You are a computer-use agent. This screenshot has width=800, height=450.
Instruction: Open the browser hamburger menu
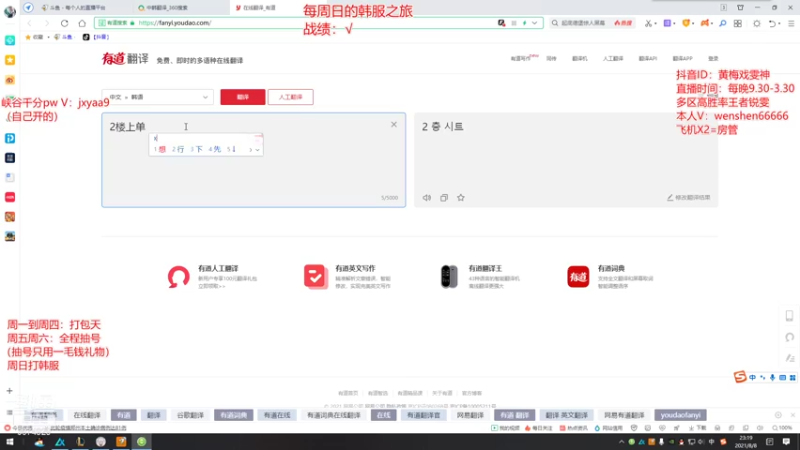(791, 23)
